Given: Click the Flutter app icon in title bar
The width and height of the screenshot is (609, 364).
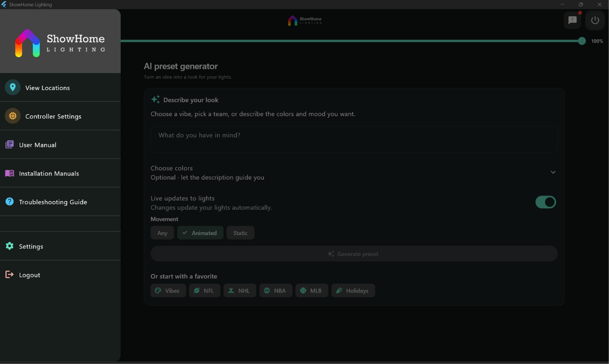Looking at the screenshot, I should click(4, 5).
